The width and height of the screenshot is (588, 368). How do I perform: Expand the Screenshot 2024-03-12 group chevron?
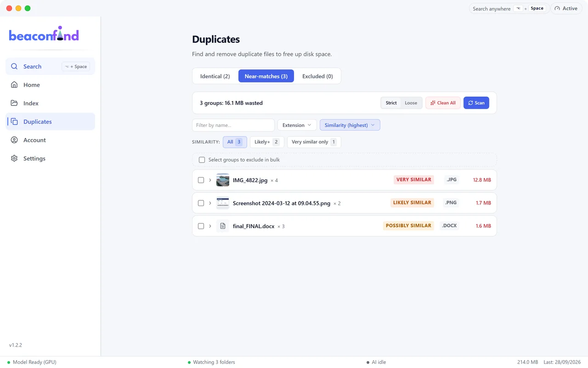pos(210,203)
